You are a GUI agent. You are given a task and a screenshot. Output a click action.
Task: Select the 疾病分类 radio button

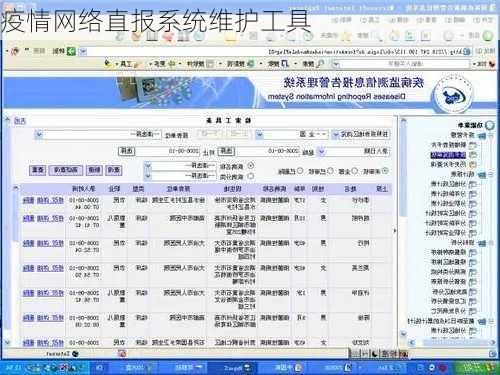point(251,176)
